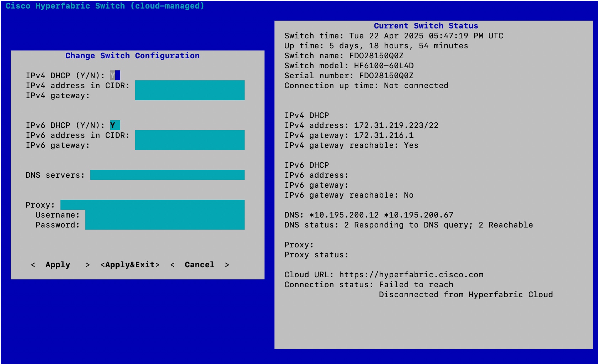Viewport: 598px width, 364px height.
Task: Select the proxy Username field
Action: tap(165, 215)
